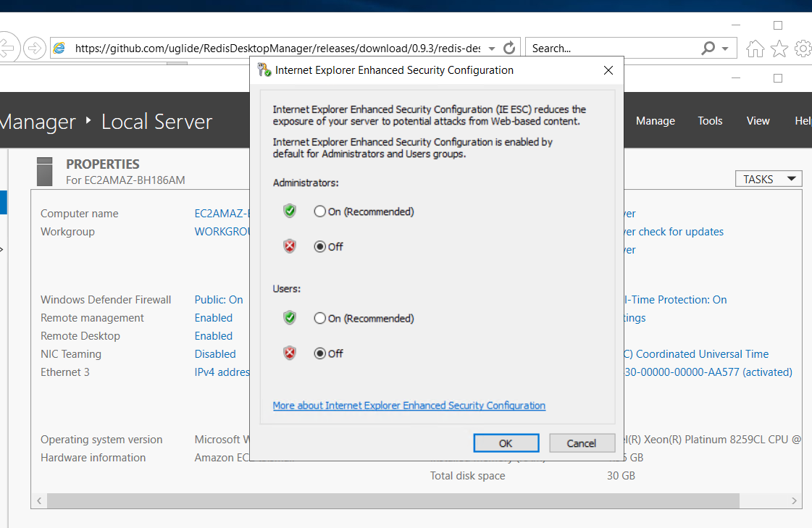Select On (Recommended) for Users

320,318
